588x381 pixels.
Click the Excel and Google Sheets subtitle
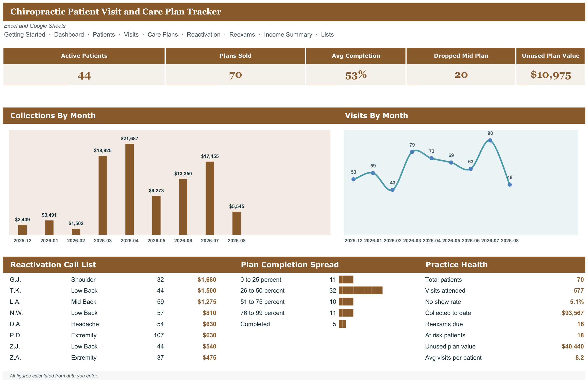(x=35, y=26)
